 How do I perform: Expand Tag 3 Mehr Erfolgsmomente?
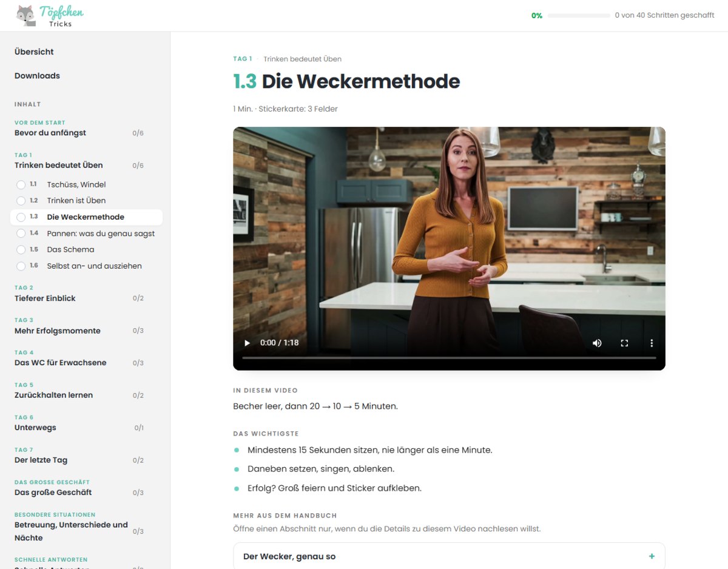pyautogui.click(x=79, y=326)
